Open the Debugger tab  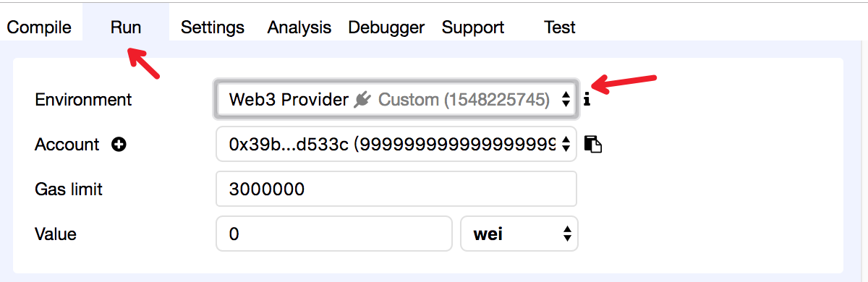(x=386, y=27)
